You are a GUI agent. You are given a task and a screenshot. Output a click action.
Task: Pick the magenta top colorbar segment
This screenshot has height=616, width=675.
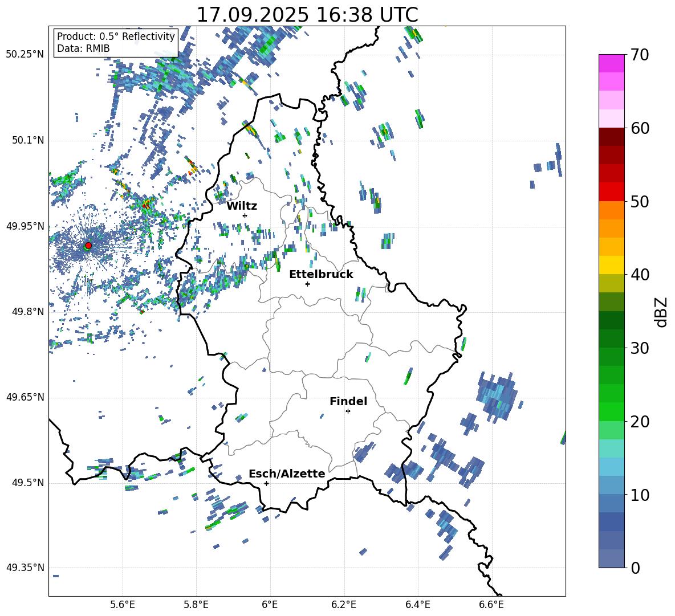pyautogui.click(x=612, y=64)
